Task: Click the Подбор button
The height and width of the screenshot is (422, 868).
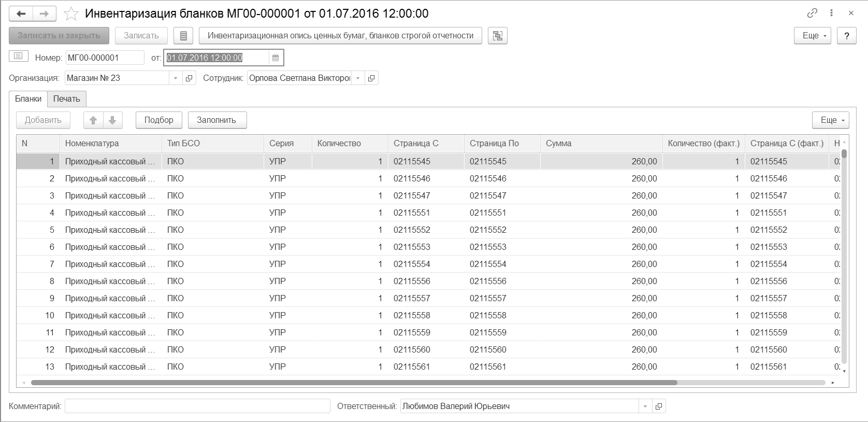Action: click(158, 120)
